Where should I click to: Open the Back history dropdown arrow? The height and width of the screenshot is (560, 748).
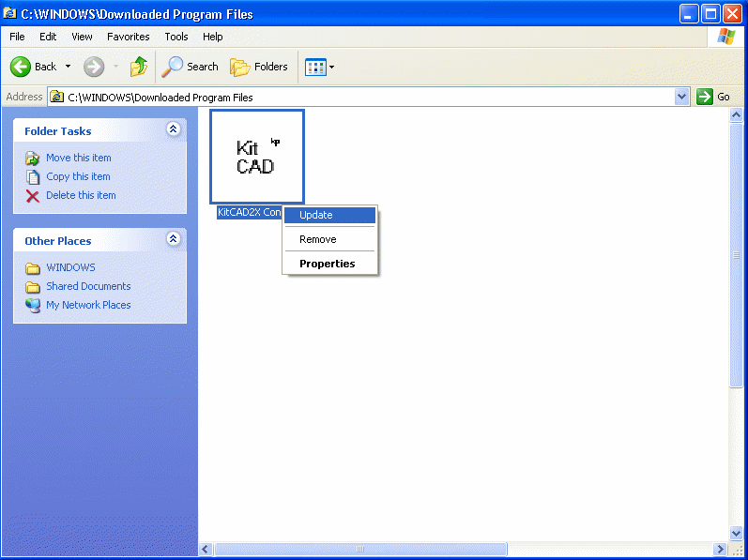point(69,67)
